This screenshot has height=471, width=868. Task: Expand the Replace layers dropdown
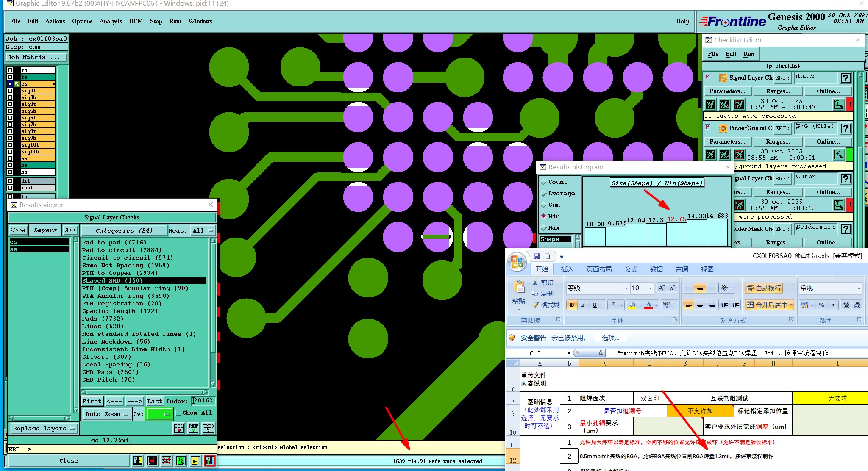pyautogui.click(x=43, y=429)
